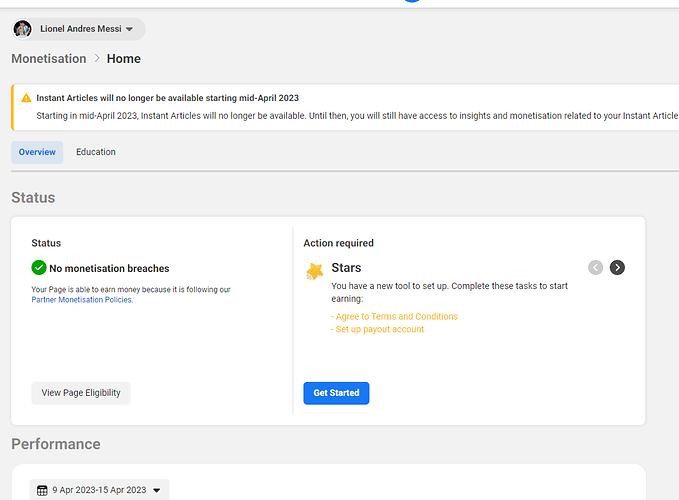Click the No monetisation breaches status text
The height and width of the screenshot is (500, 679).
109,268
